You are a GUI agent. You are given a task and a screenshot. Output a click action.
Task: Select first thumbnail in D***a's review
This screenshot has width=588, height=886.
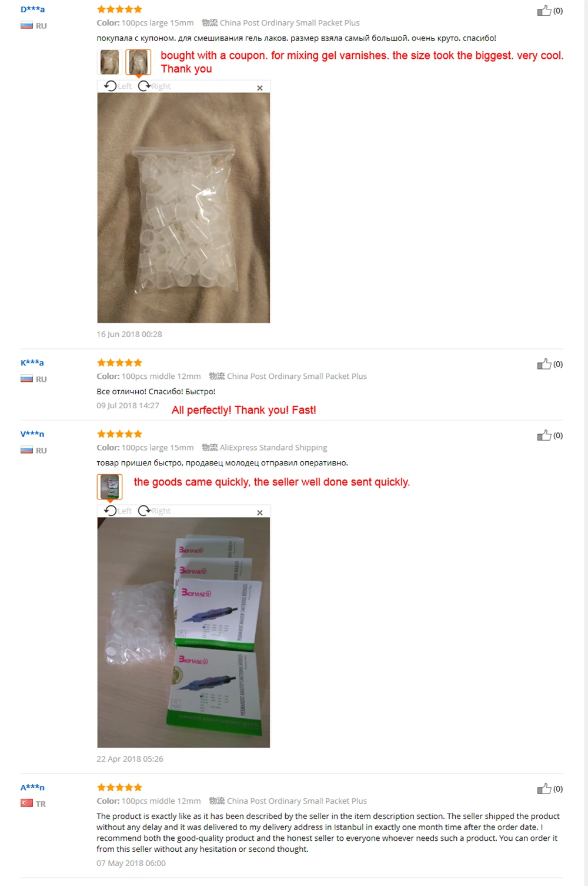(x=109, y=62)
